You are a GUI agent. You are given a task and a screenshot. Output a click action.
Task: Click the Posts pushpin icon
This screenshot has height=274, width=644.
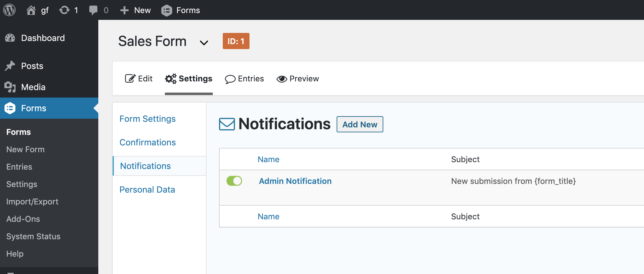coord(10,66)
